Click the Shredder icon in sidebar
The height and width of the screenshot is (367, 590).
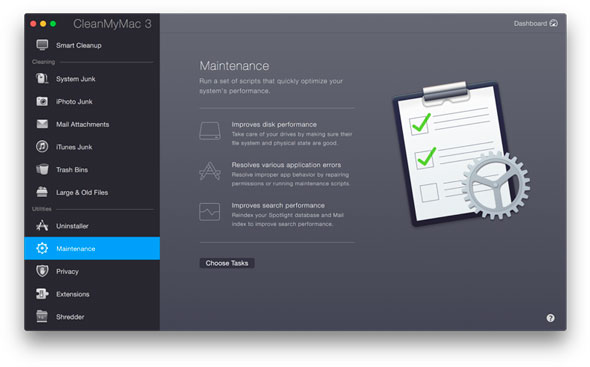42,316
